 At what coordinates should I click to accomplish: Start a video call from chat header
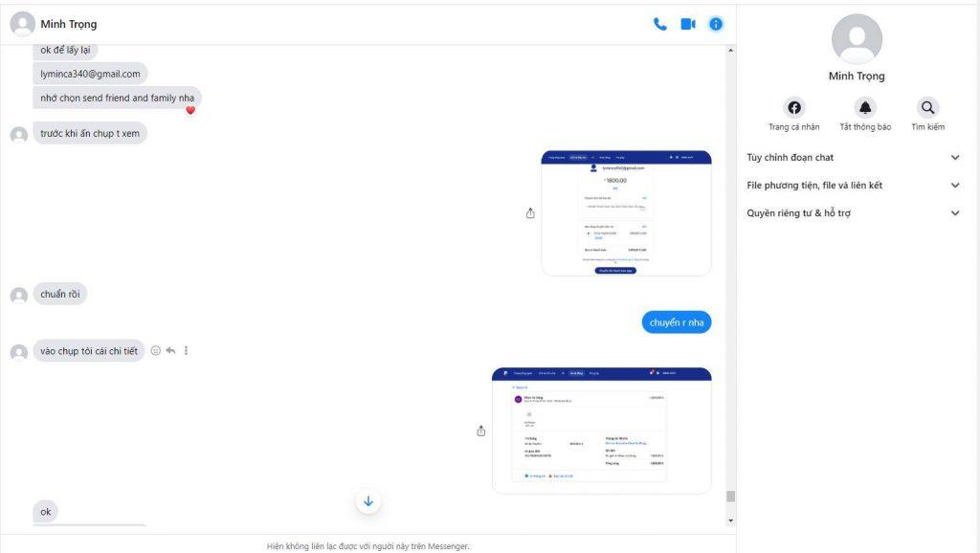(687, 24)
